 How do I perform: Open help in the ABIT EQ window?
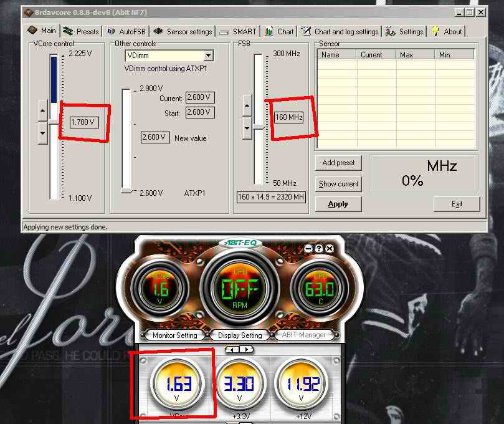coord(318,248)
